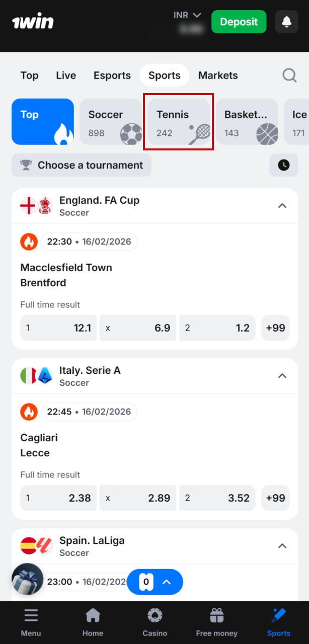Viewport: 309px width, 644px height.
Task: Open notifications with the bell icon
Action: tap(286, 22)
